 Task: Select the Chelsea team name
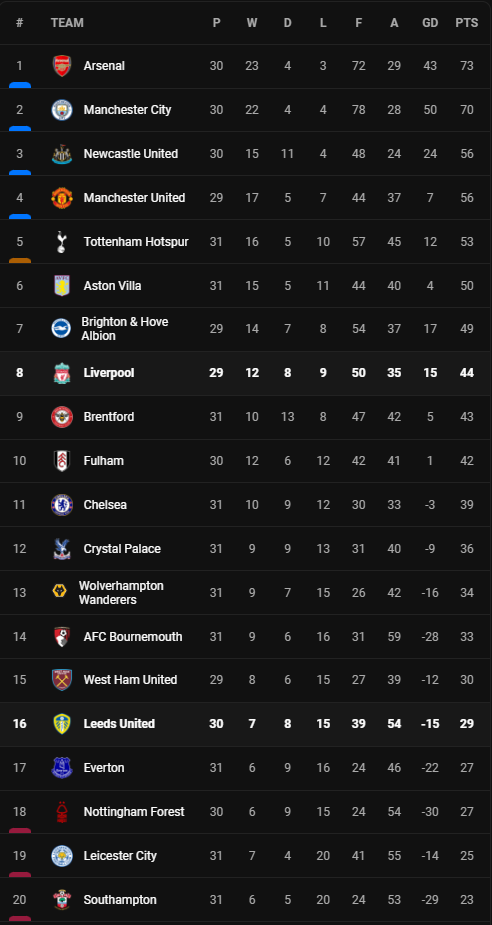(x=105, y=505)
